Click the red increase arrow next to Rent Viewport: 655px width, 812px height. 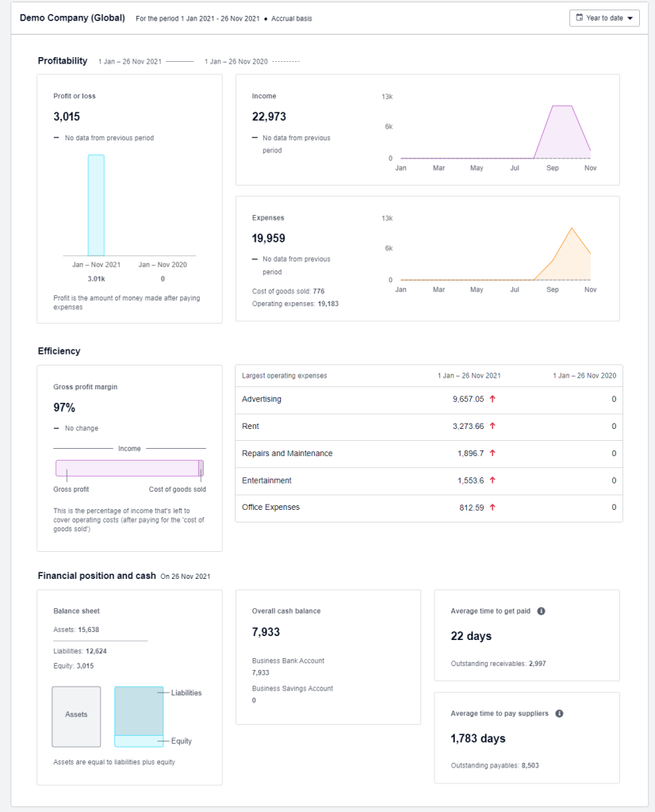[x=492, y=427]
